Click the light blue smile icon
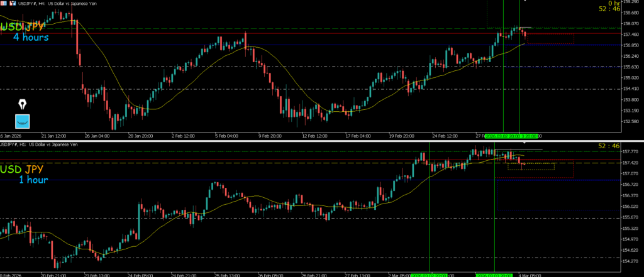The width and height of the screenshot is (644, 277). 23,121
